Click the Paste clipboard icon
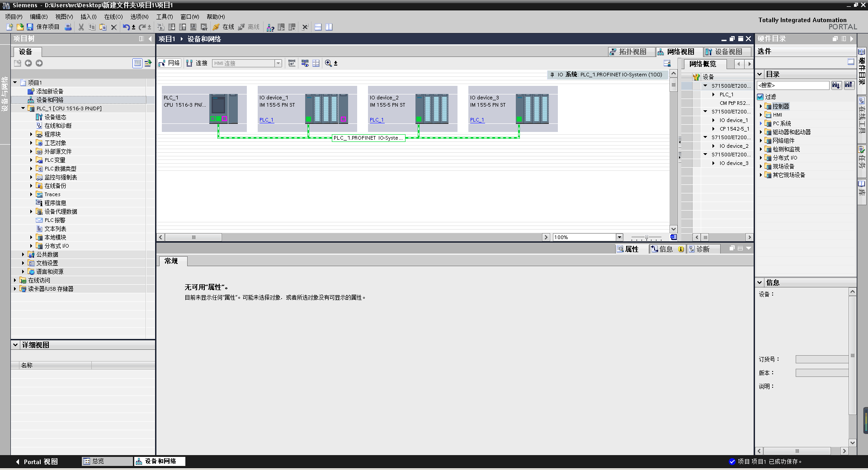The height and width of the screenshot is (470, 868). [103, 27]
